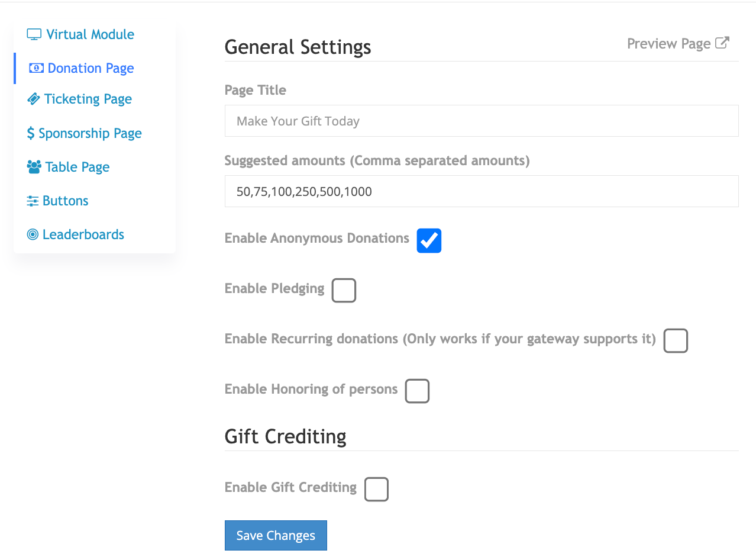Image resolution: width=756 pixels, height=560 pixels.
Task: Click the sliders icon next to Buttons
Action: (33, 201)
